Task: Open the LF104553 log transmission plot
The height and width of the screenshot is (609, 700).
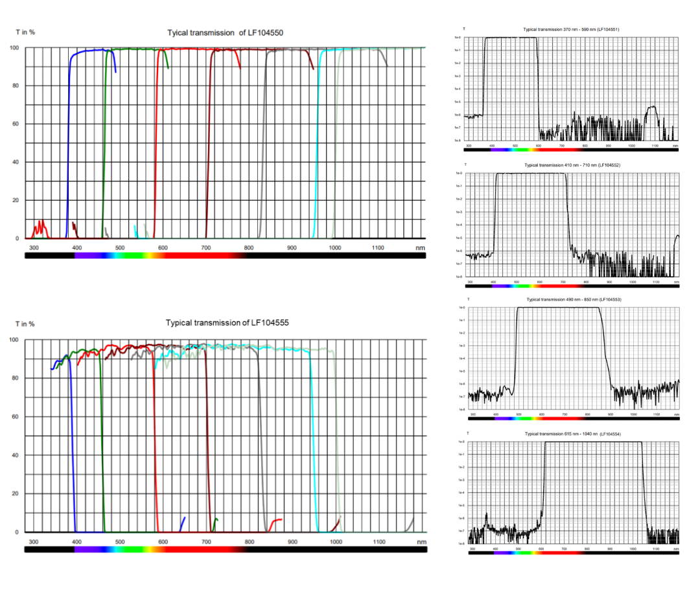Action: coord(574,358)
